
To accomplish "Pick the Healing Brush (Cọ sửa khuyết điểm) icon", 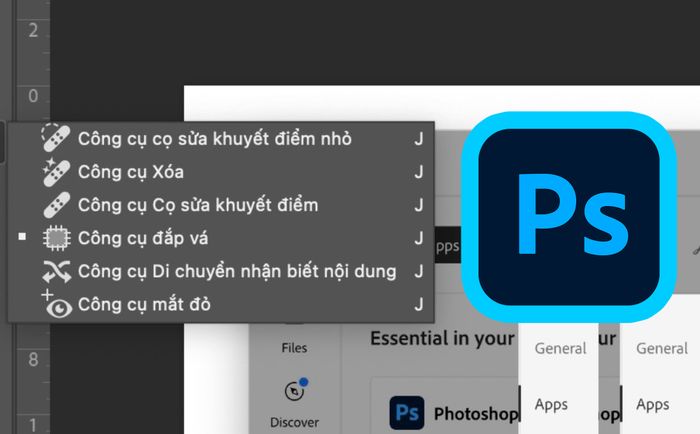I will (x=57, y=205).
